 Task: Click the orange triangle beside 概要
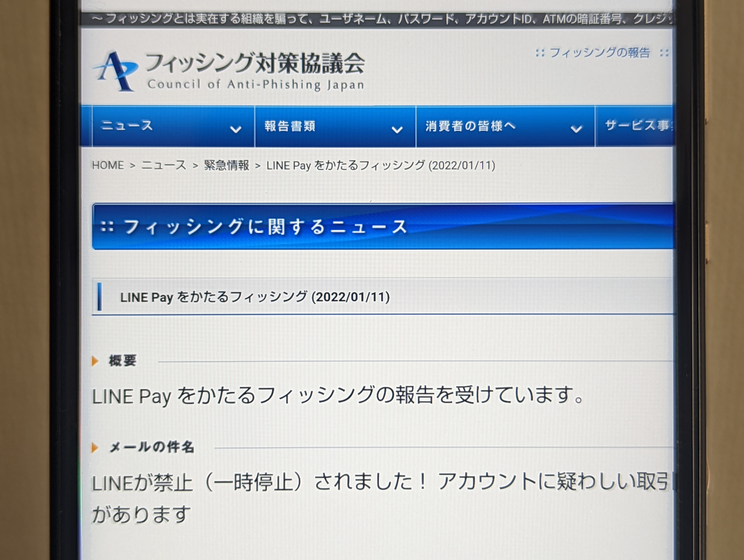95,361
